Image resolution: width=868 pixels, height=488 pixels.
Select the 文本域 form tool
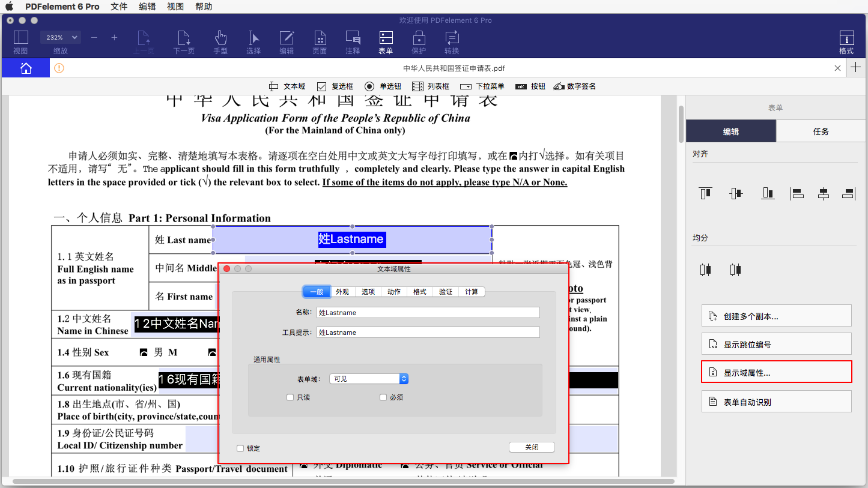pos(287,86)
